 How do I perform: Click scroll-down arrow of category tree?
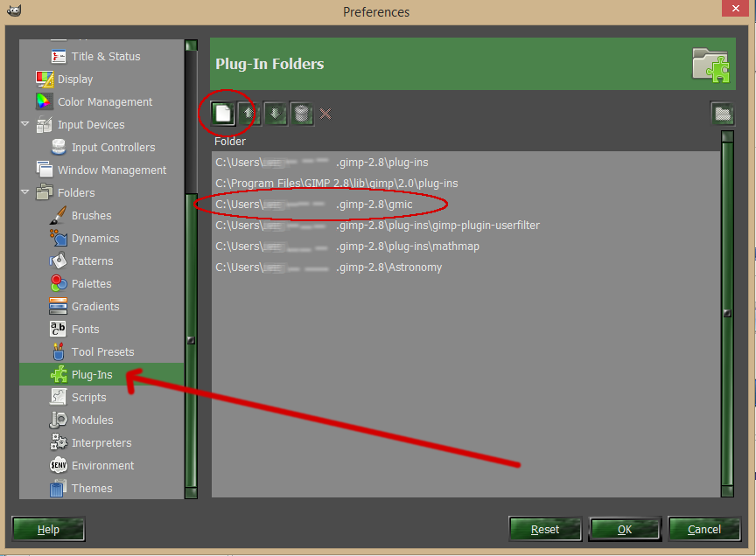(191, 493)
